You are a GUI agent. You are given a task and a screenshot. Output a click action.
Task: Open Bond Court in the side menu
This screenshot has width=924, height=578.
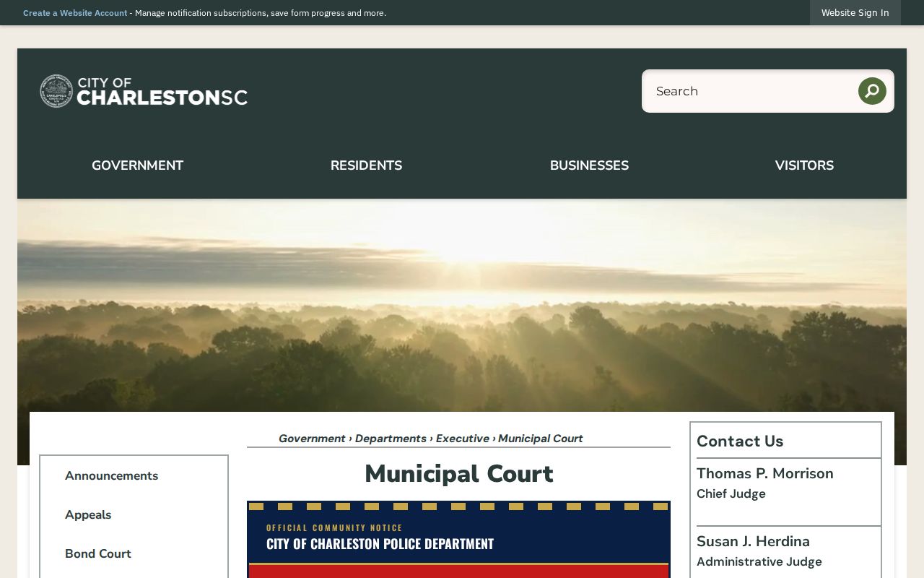tap(98, 553)
